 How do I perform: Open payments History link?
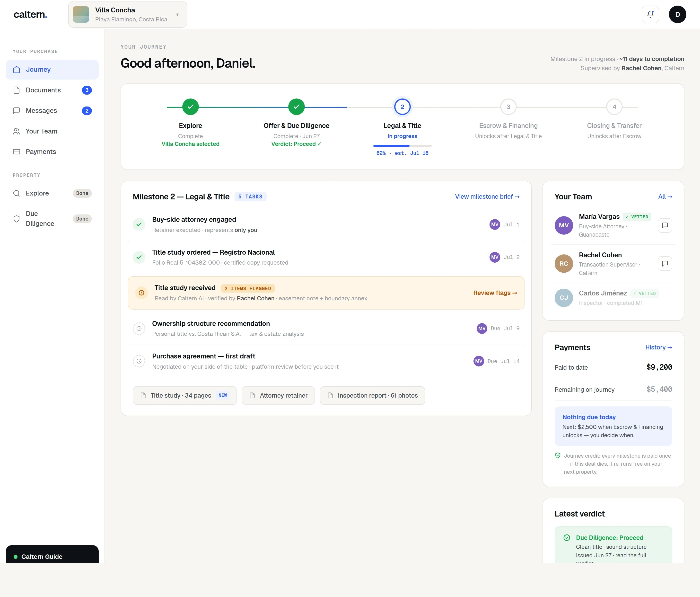click(658, 348)
